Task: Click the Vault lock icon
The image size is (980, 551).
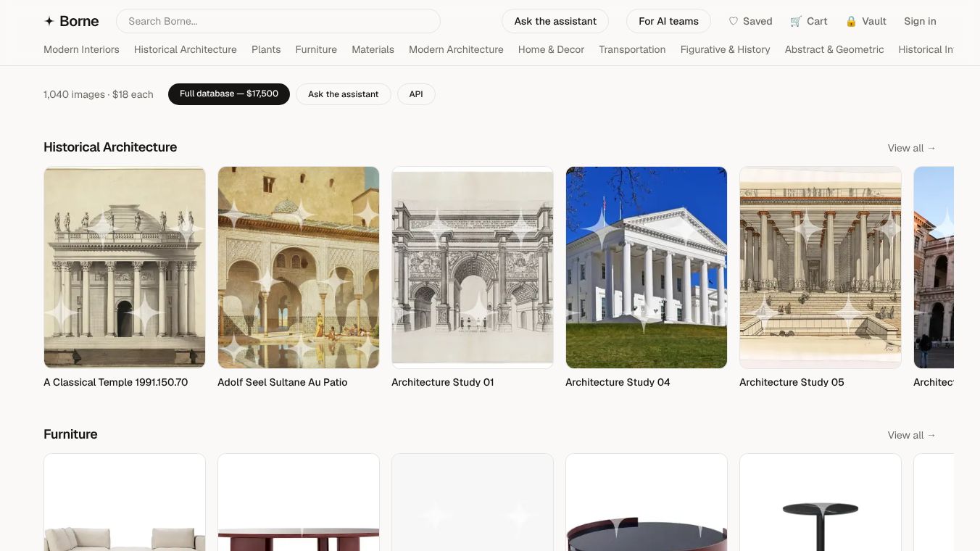Action: click(x=851, y=21)
